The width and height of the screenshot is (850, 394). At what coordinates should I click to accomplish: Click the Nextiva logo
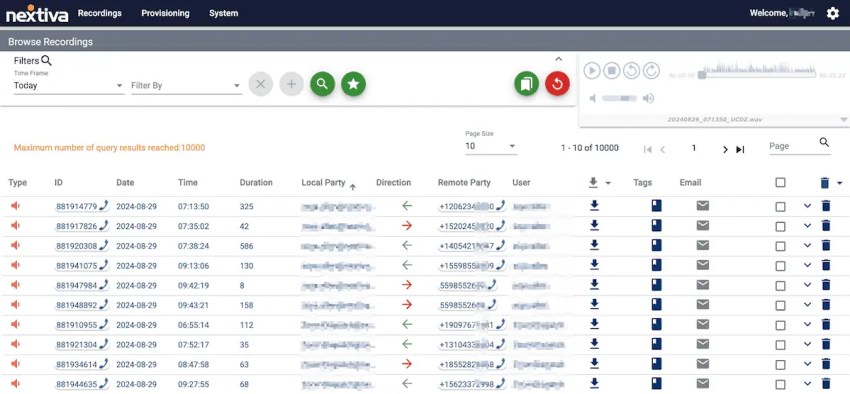pos(37,14)
